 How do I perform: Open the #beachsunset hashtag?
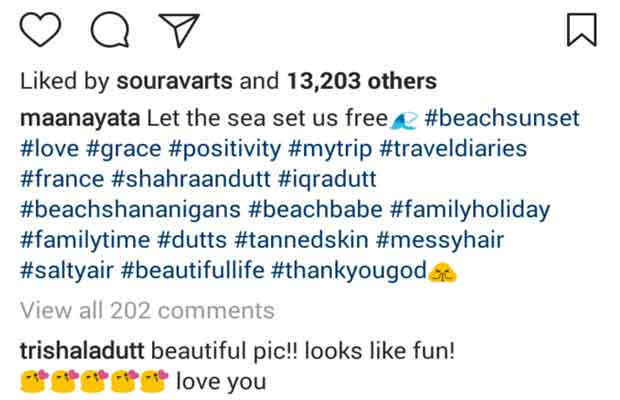click(x=502, y=119)
